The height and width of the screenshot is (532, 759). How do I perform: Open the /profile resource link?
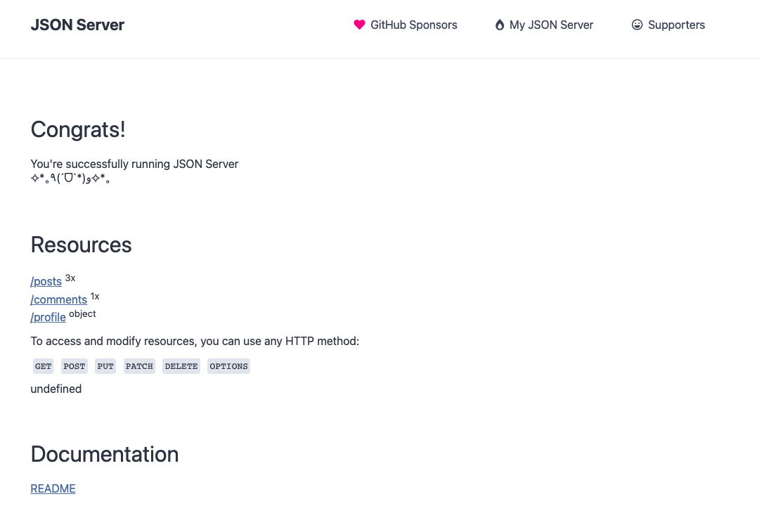[48, 317]
